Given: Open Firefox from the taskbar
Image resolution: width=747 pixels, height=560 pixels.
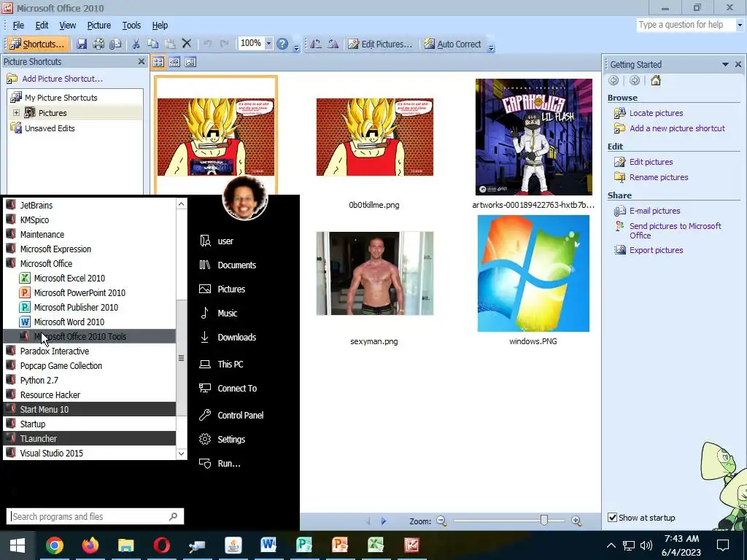Looking at the screenshot, I should [x=90, y=545].
